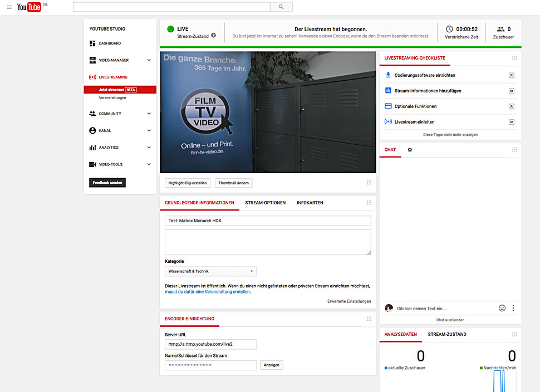Collapse Codierungssoftware einrichten checklist item
The image size is (540, 392).
tap(512, 75)
